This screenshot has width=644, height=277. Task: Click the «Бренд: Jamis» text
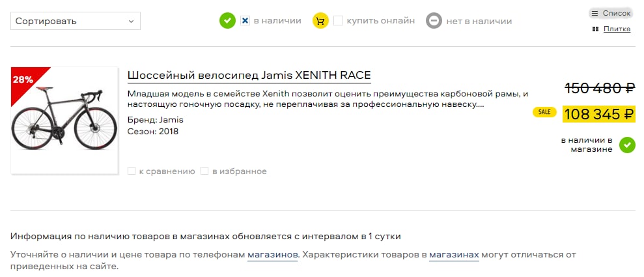[x=155, y=120]
